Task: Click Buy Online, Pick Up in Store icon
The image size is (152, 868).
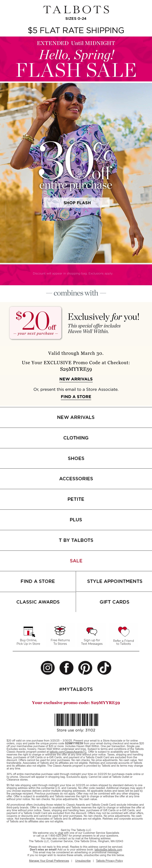Action: 29,631
